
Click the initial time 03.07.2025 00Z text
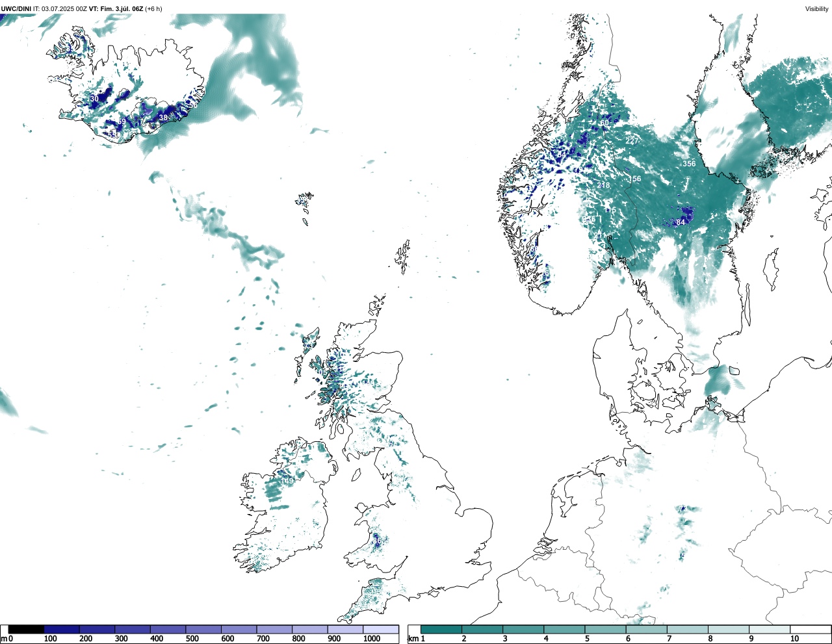pyautogui.click(x=64, y=8)
